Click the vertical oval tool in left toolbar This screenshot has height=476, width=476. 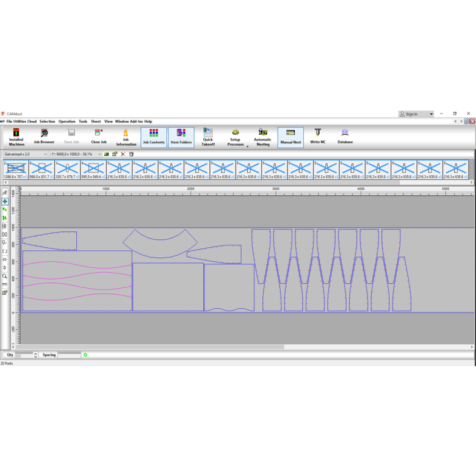point(4,267)
